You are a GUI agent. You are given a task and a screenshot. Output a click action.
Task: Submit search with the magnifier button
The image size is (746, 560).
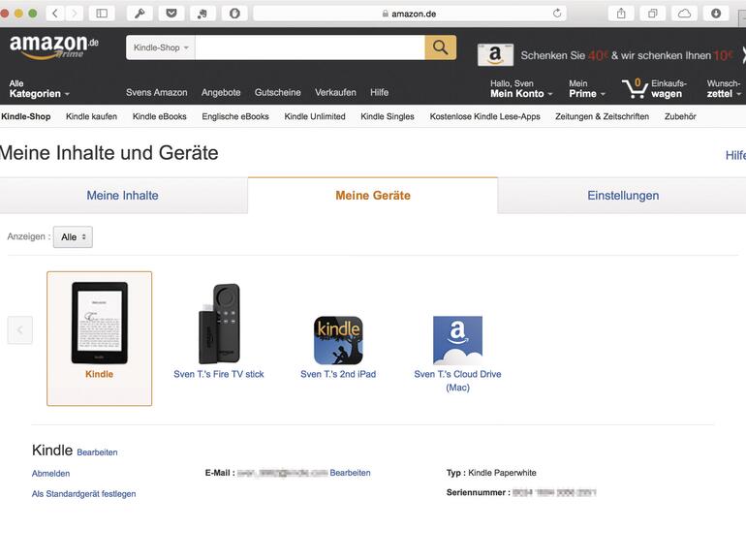(441, 47)
